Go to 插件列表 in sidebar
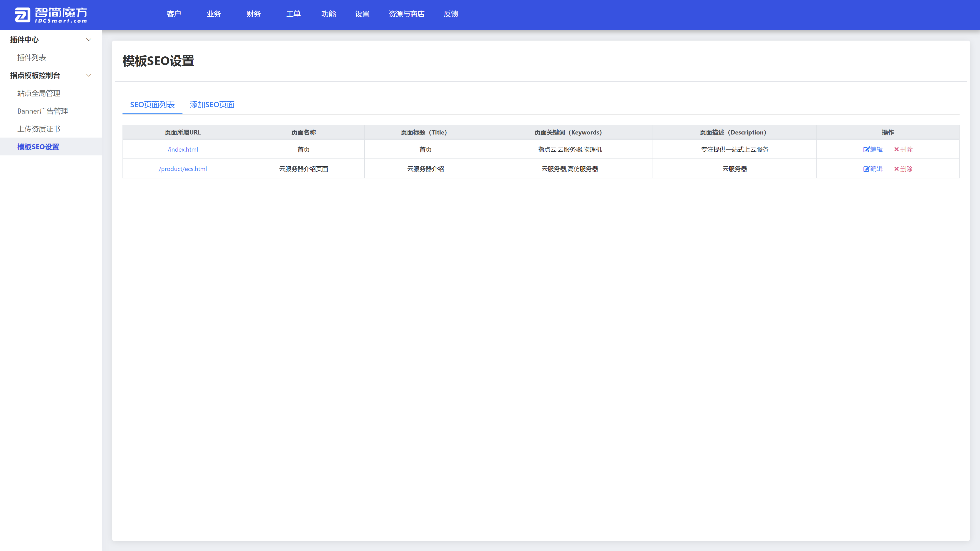 pyautogui.click(x=32, y=57)
